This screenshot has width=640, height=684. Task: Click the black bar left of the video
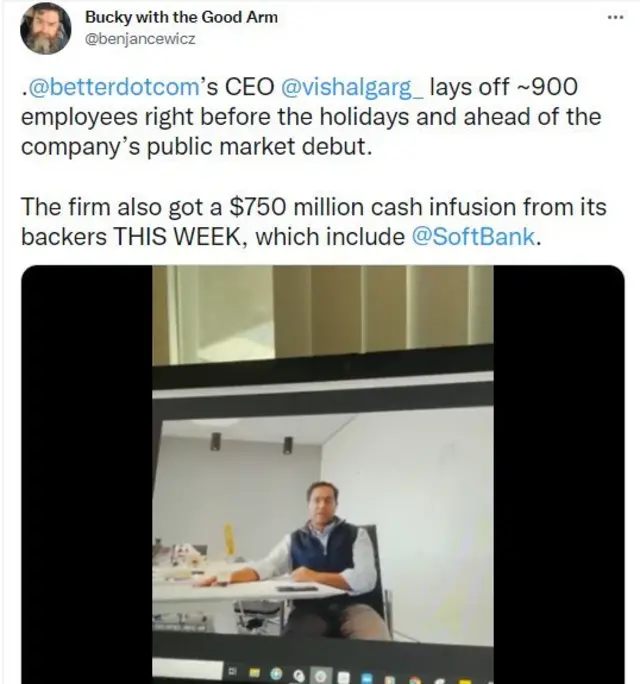[87, 474]
